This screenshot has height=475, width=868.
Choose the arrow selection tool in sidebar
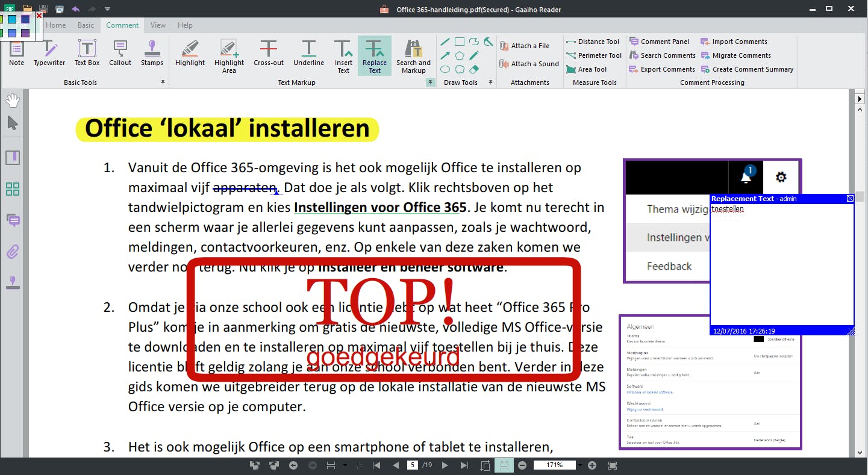pyautogui.click(x=13, y=123)
